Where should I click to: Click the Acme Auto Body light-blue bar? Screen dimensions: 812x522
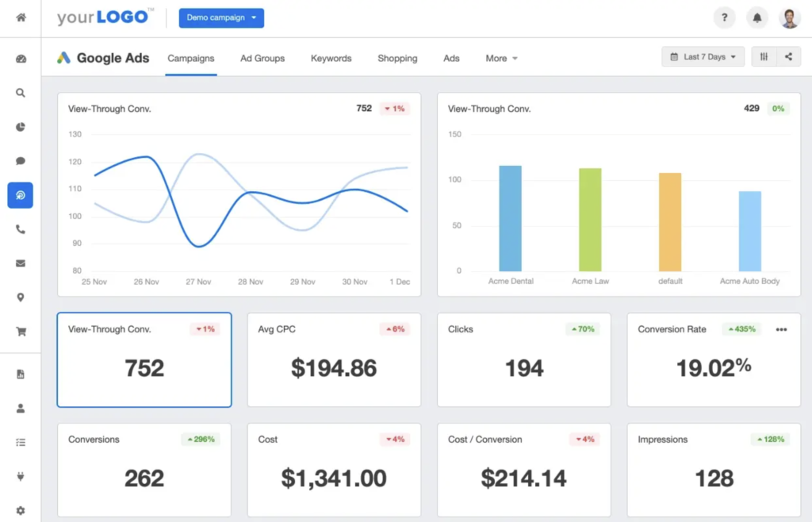tap(750, 232)
